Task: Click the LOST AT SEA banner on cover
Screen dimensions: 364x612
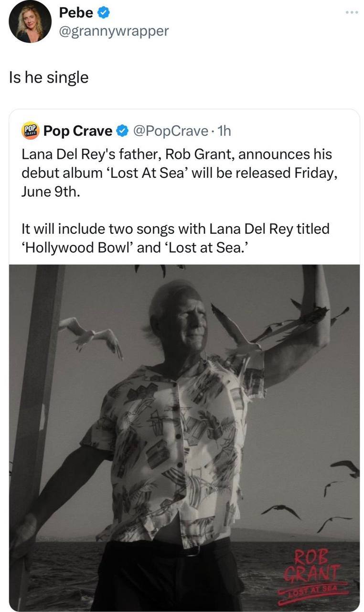Action: pos(313,588)
